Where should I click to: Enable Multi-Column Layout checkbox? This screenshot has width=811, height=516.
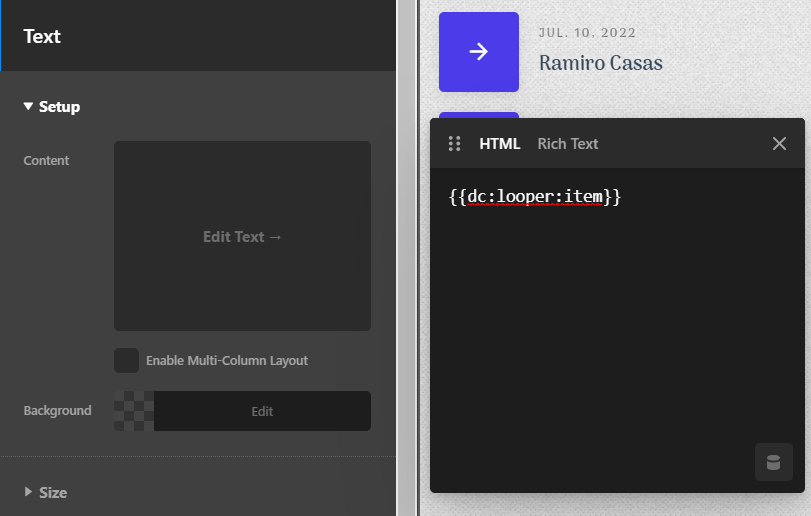click(126, 360)
